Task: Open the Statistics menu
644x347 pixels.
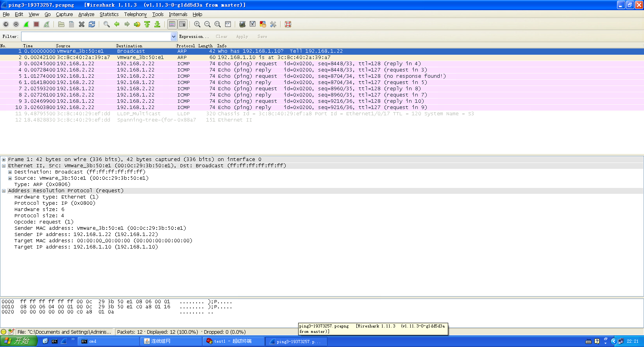Action: (x=109, y=14)
